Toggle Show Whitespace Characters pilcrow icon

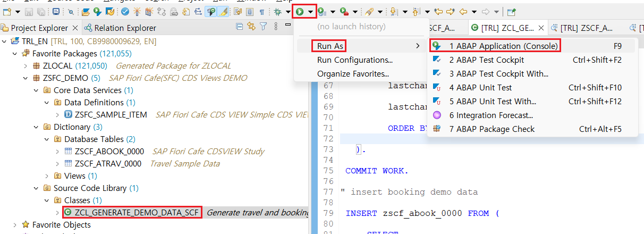[262, 12]
